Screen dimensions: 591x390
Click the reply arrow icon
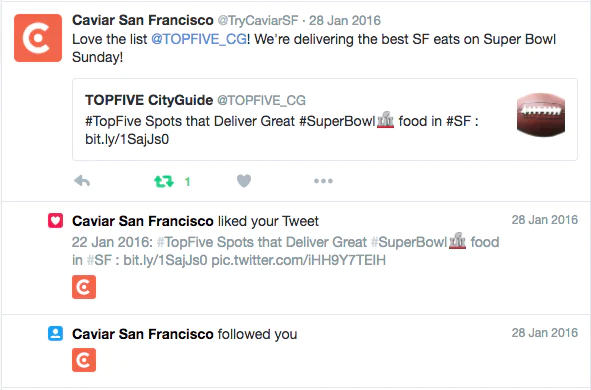[82, 181]
